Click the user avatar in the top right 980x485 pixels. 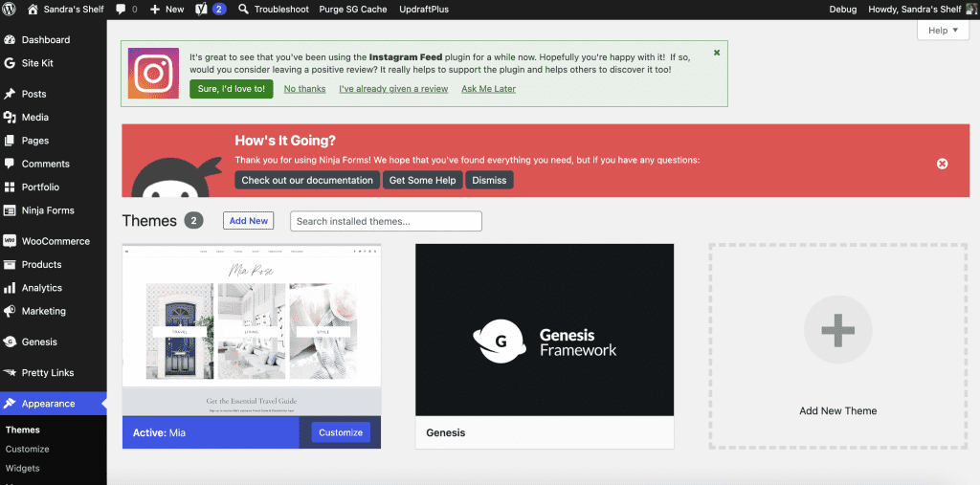pos(969,10)
